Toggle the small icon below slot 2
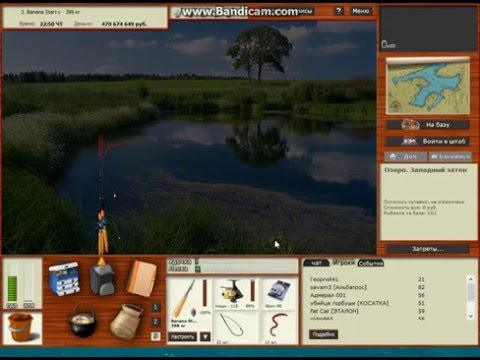This screenshot has height=360, width=480. click(155, 336)
